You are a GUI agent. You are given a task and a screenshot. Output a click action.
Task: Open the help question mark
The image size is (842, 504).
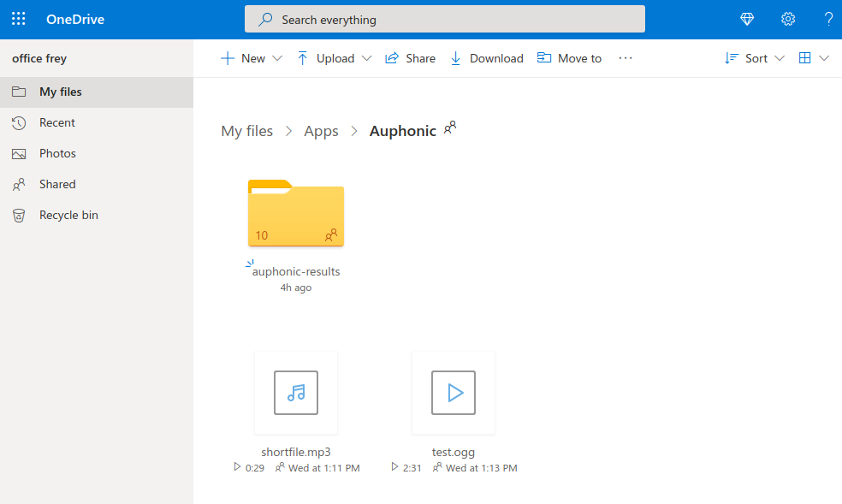(x=828, y=20)
